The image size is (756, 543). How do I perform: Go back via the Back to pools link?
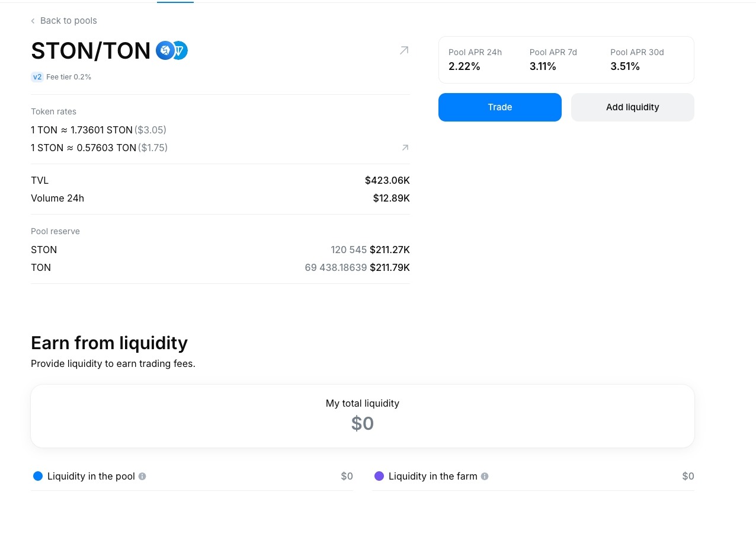[68, 21]
